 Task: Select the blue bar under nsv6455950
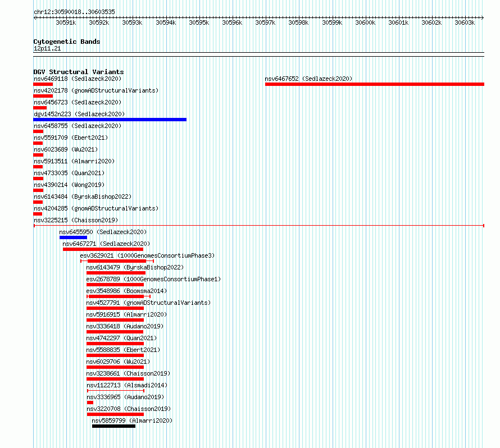coord(73,237)
